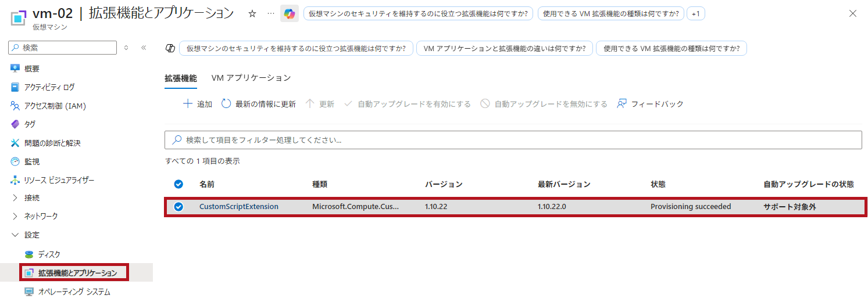Collapse the 設定 section

(15, 235)
